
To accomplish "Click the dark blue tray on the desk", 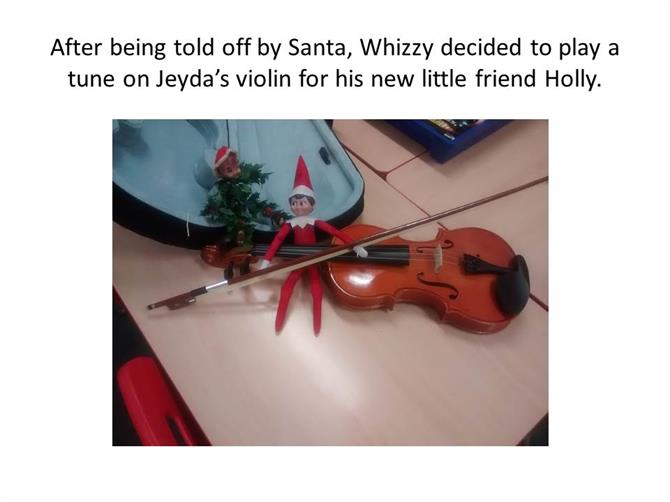I will (449, 138).
